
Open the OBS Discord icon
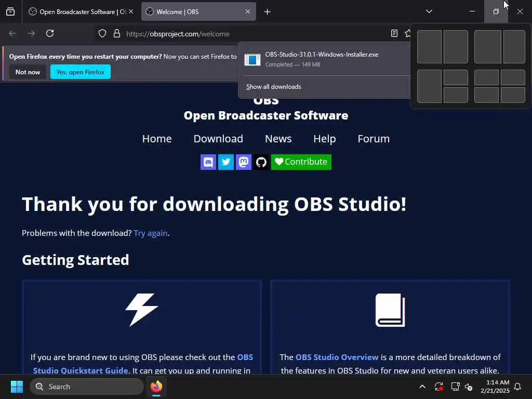pyautogui.click(x=208, y=162)
